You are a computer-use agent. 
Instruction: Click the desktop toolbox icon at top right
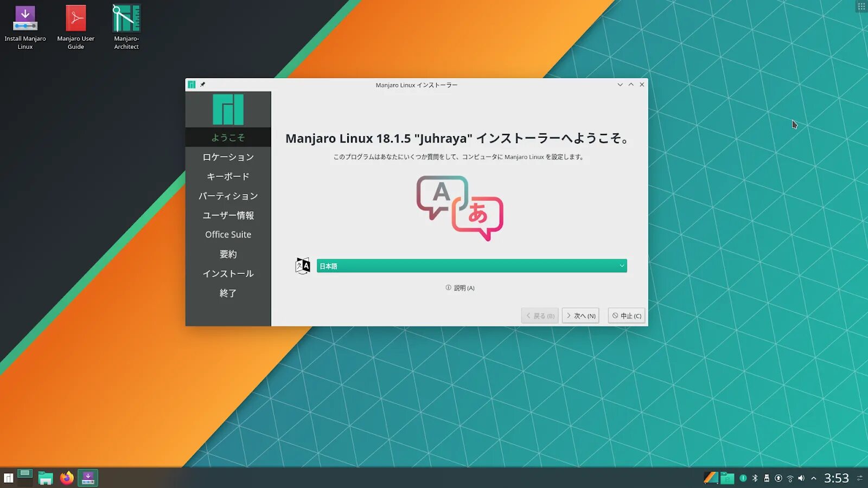861,7
